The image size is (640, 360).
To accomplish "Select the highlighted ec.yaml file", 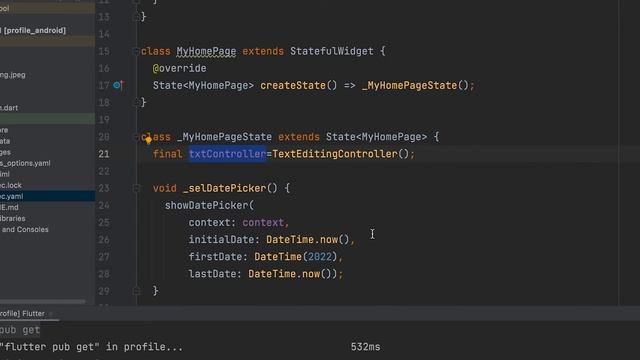I will (x=47, y=196).
